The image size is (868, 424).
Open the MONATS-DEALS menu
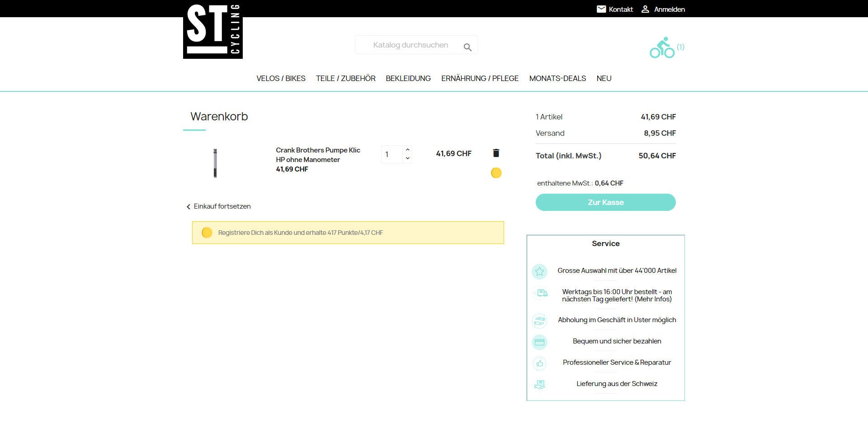[557, 78]
